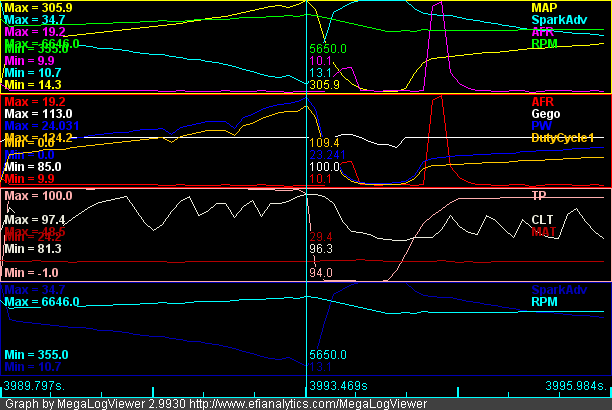Click the DutyCycle1 legend label

point(562,137)
